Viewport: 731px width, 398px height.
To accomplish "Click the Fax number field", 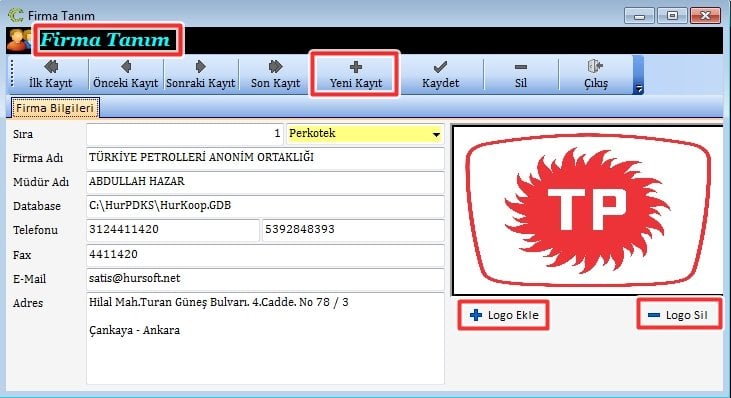I will [x=265, y=255].
